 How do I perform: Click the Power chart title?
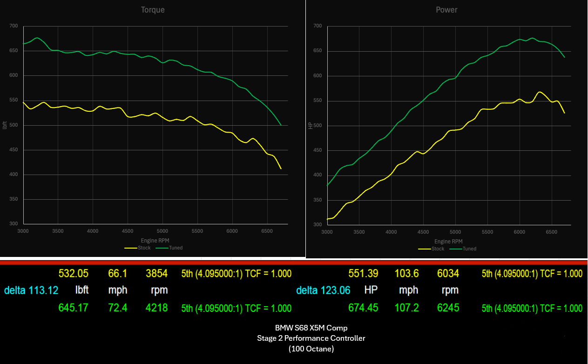click(x=446, y=10)
